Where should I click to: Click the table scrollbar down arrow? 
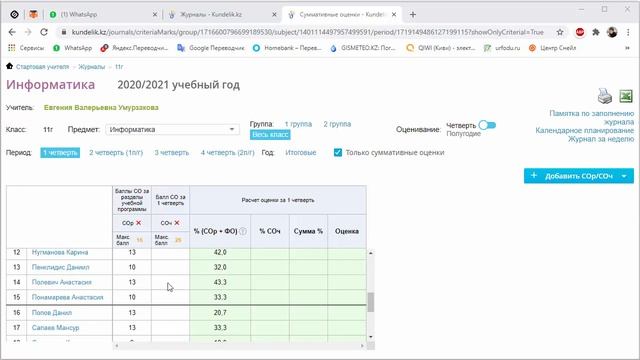371,337
